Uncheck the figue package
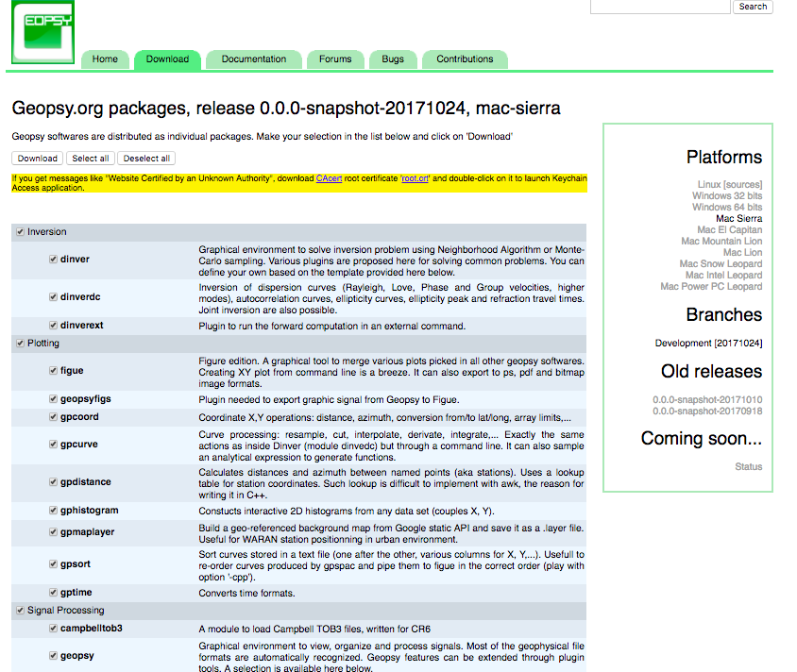This screenshot has width=797, height=672. click(54, 371)
